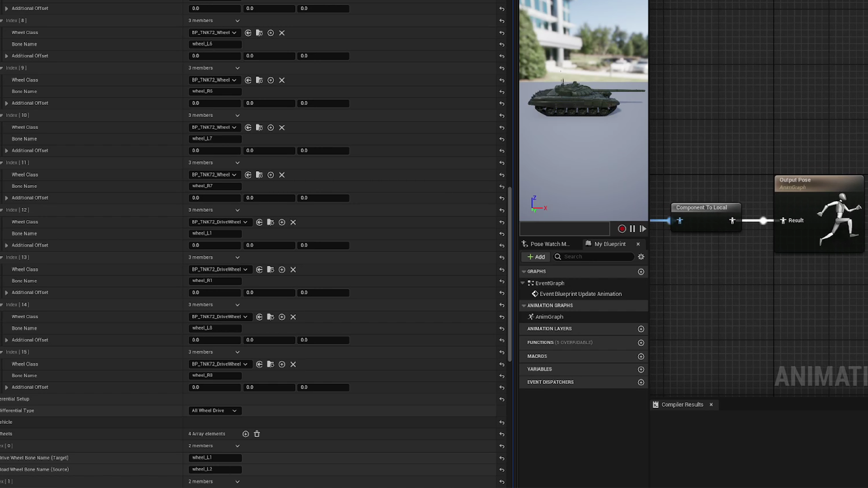Browse to Index 8 wheel class asset

coord(259,33)
